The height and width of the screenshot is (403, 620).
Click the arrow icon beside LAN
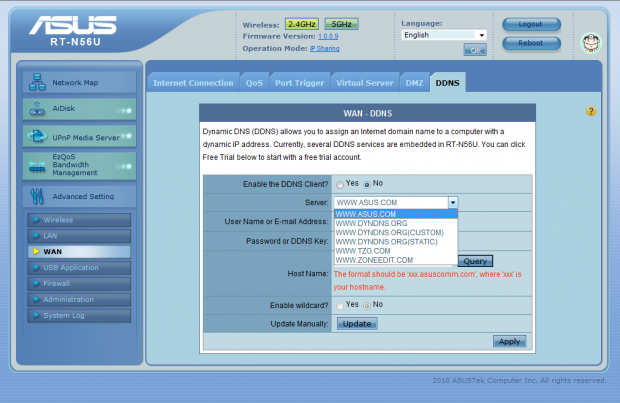[36, 236]
